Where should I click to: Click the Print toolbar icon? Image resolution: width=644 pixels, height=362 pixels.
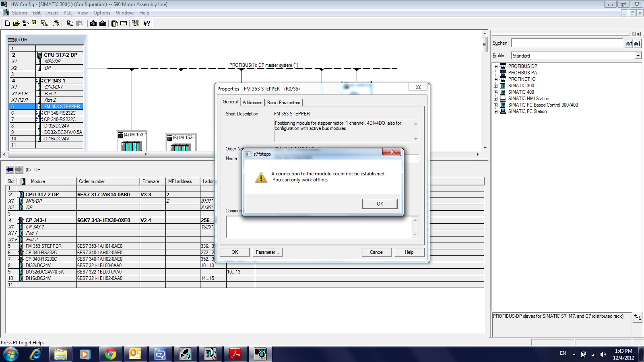(56, 23)
